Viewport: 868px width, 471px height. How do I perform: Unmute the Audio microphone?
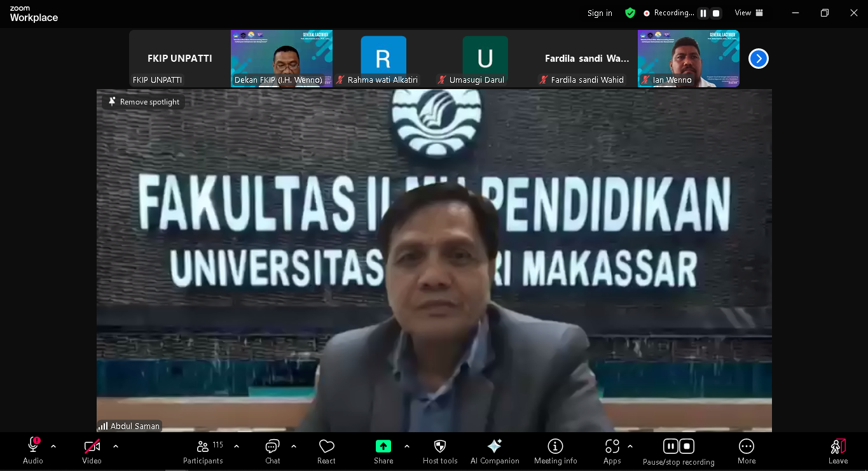click(x=33, y=447)
